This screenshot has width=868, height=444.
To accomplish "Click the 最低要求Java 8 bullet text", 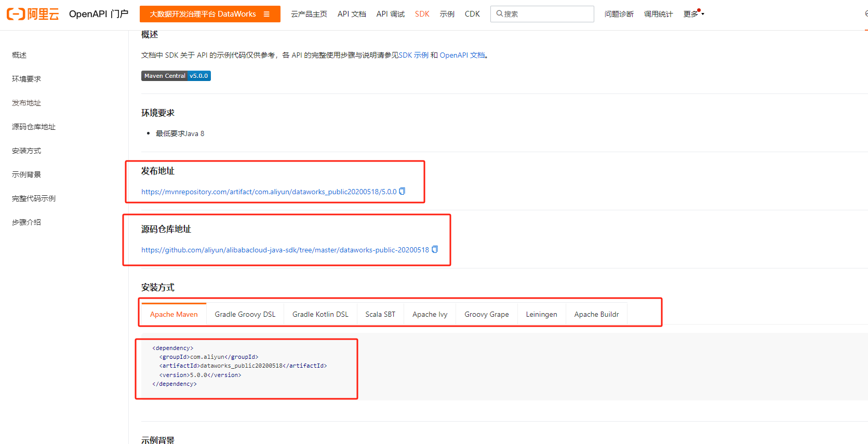I will [180, 133].
